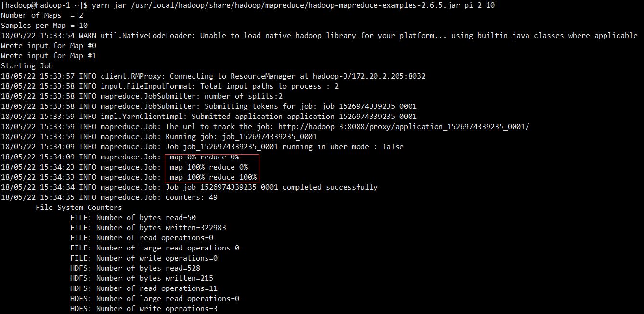Click the 'Samples per Map = 10' line
The height and width of the screenshot is (314, 644).
pos(44,26)
